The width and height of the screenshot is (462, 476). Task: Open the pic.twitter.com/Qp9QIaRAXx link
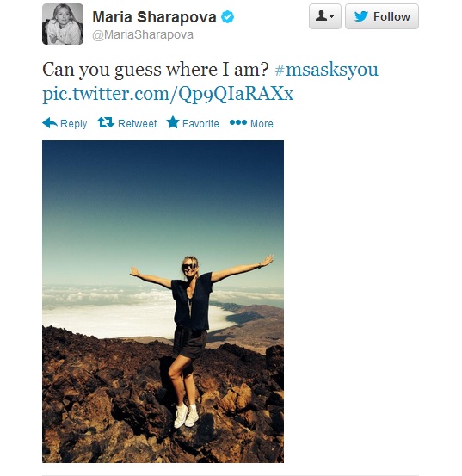coord(168,94)
